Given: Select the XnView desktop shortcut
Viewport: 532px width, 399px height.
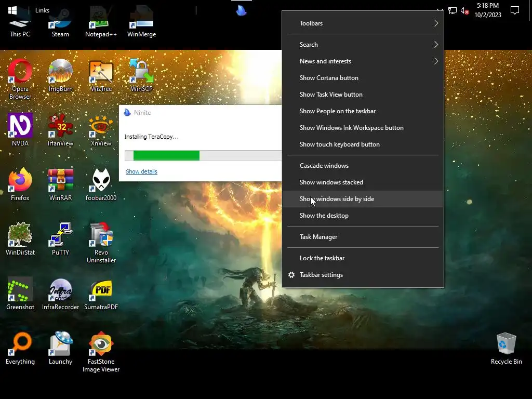Looking at the screenshot, I should 101,130.
